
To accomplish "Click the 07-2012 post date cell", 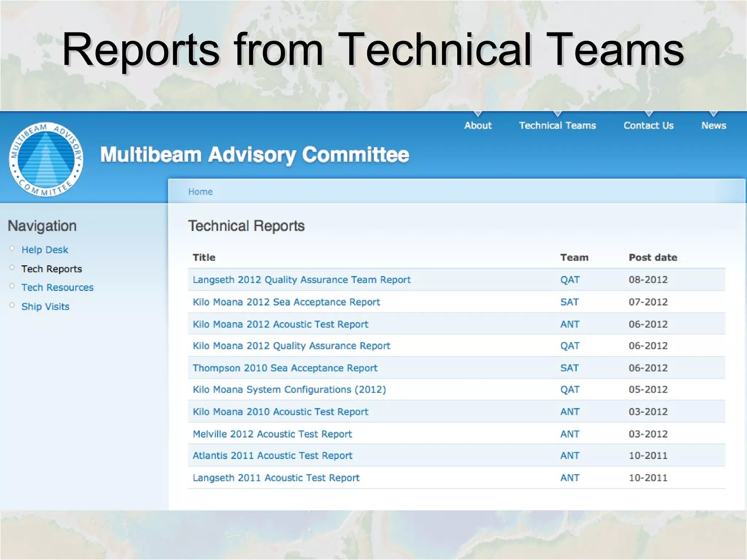I will [x=648, y=302].
